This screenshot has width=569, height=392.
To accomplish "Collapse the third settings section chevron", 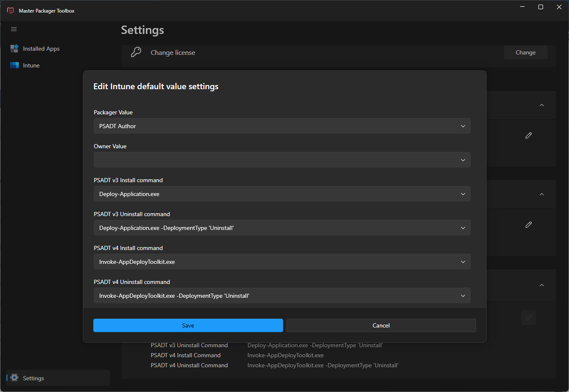I will (x=542, y=285).
